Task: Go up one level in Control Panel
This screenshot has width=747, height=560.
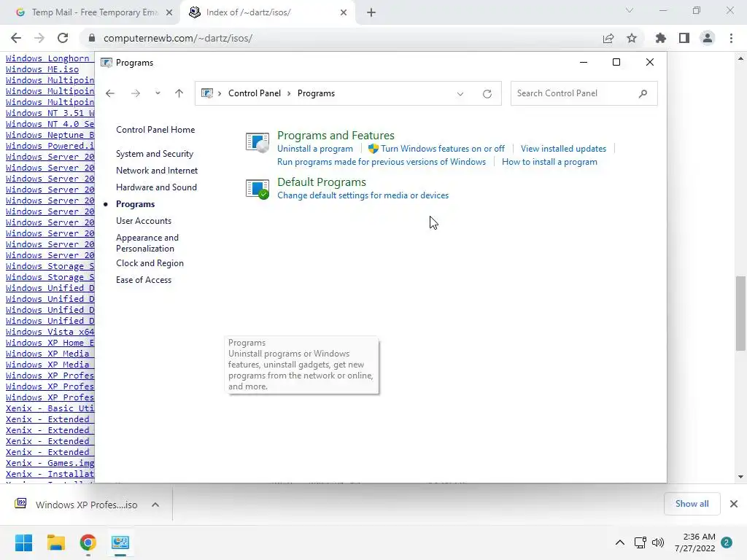Action: (179, 93)
